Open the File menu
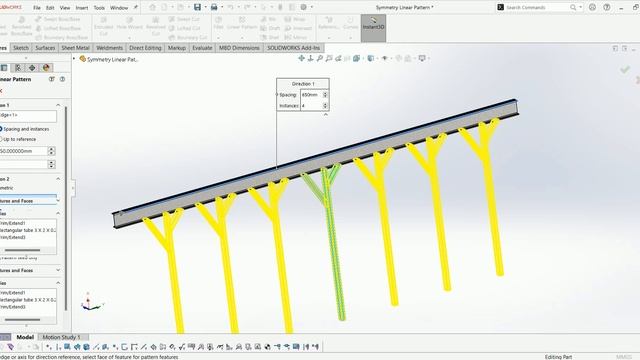Image resolution: width=640 pixels, height=360 pixels. click(37, 8)
